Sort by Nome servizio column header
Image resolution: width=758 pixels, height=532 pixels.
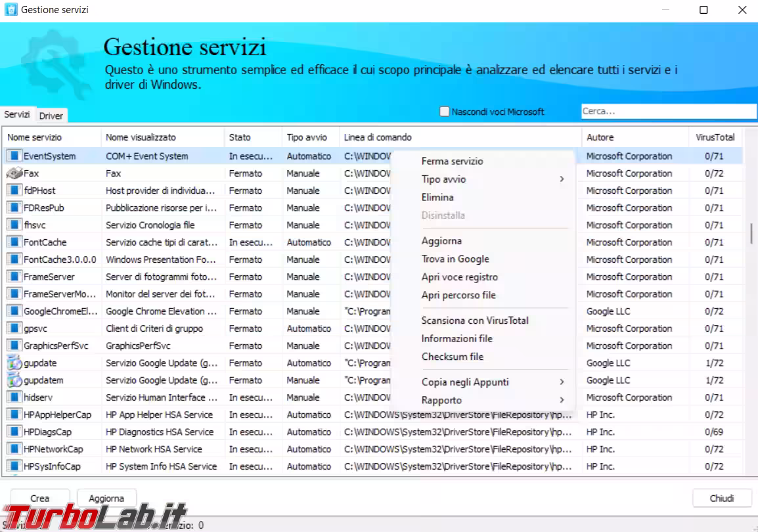pos(52,137)
